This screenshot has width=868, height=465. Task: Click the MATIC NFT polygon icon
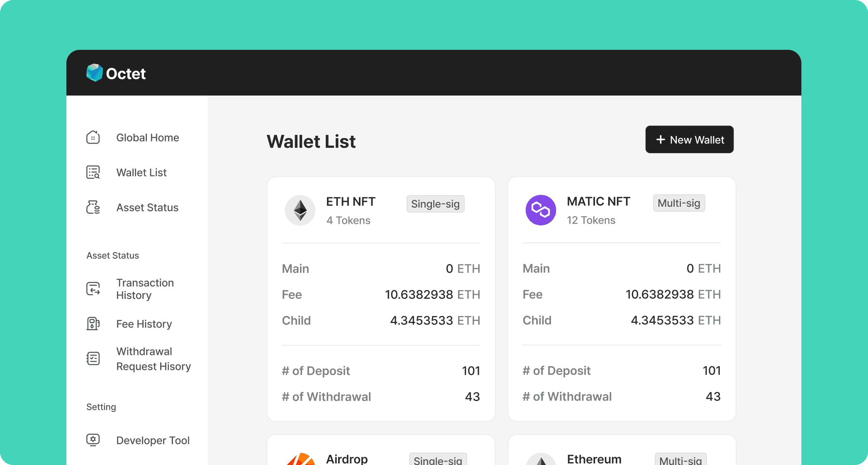click(x=540, y=210)
